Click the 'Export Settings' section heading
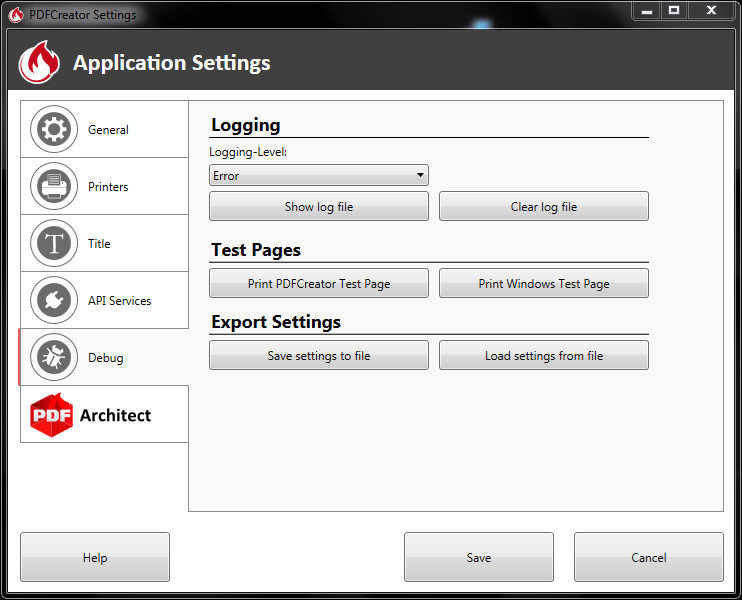The width and height of the screenshot is (742, 600). pos(276,322)
